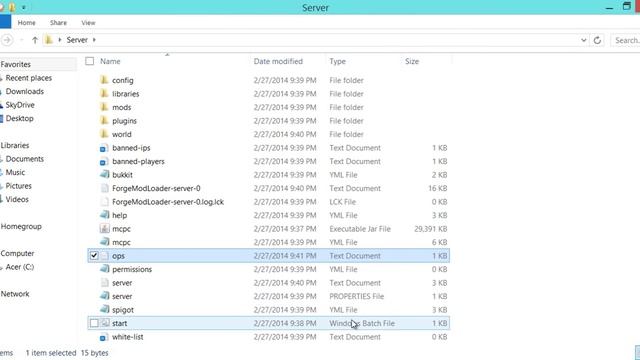Open Documents library in sidebar
The image size is (640, 360).
(x=24, y=158)
